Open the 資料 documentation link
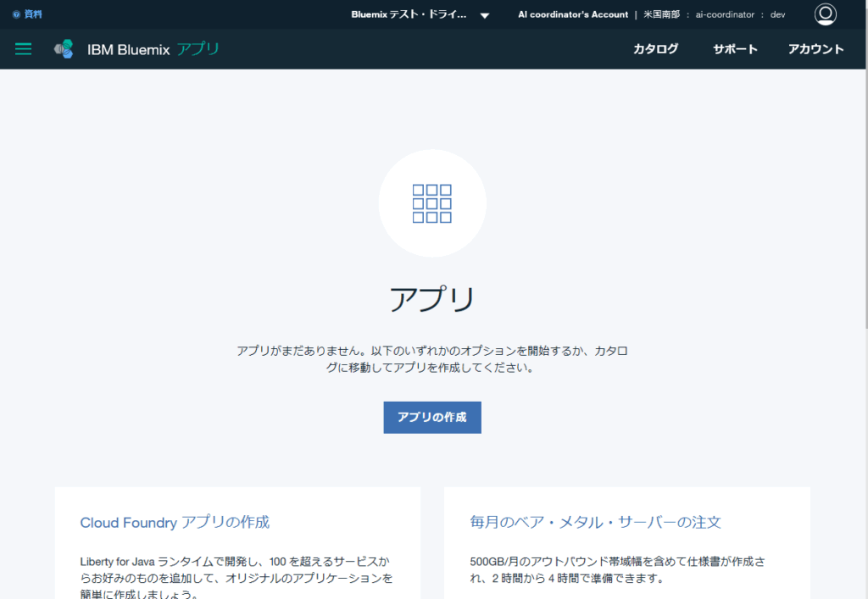Viewport: 868px width, 599px height. tap(33, 14)
